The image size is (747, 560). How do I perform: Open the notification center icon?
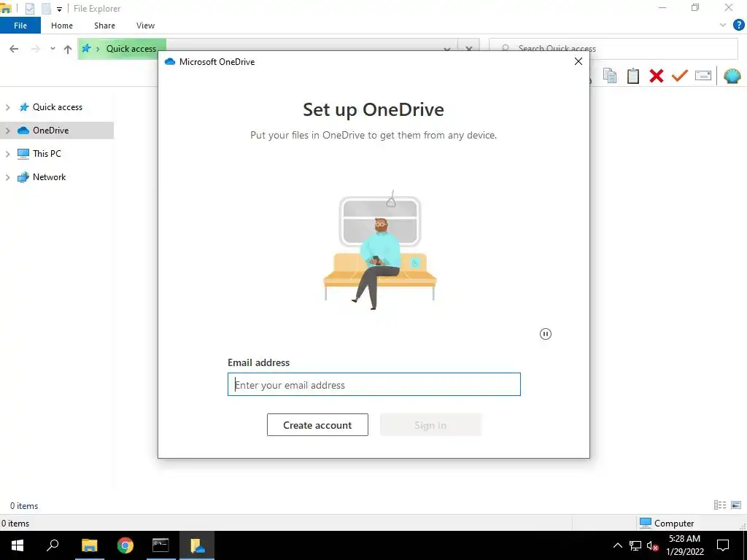[x=723, y=545]
